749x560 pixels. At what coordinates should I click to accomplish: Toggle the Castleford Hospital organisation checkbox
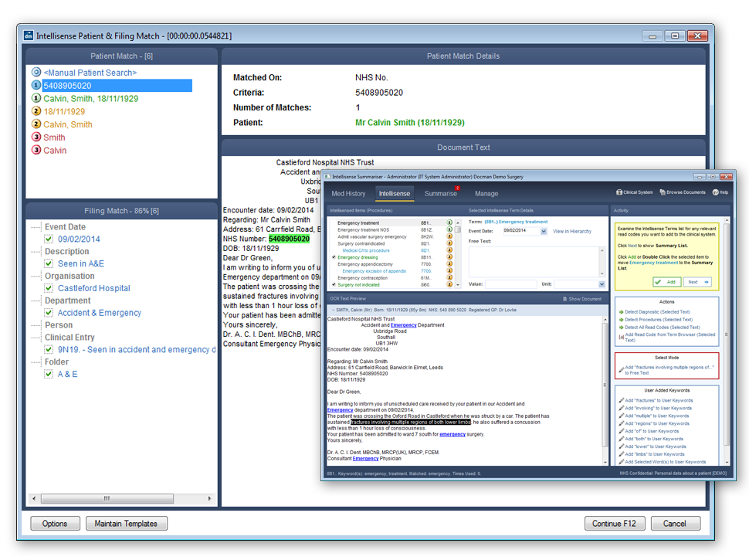49,288
